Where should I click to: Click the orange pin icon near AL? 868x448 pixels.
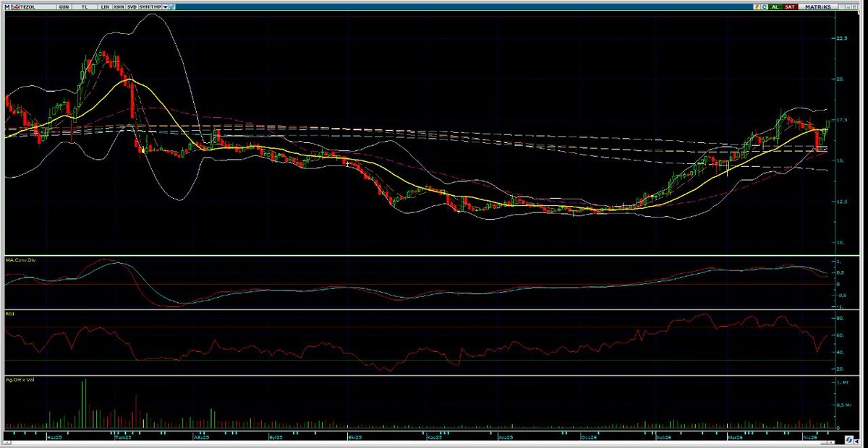coord(757,7)
